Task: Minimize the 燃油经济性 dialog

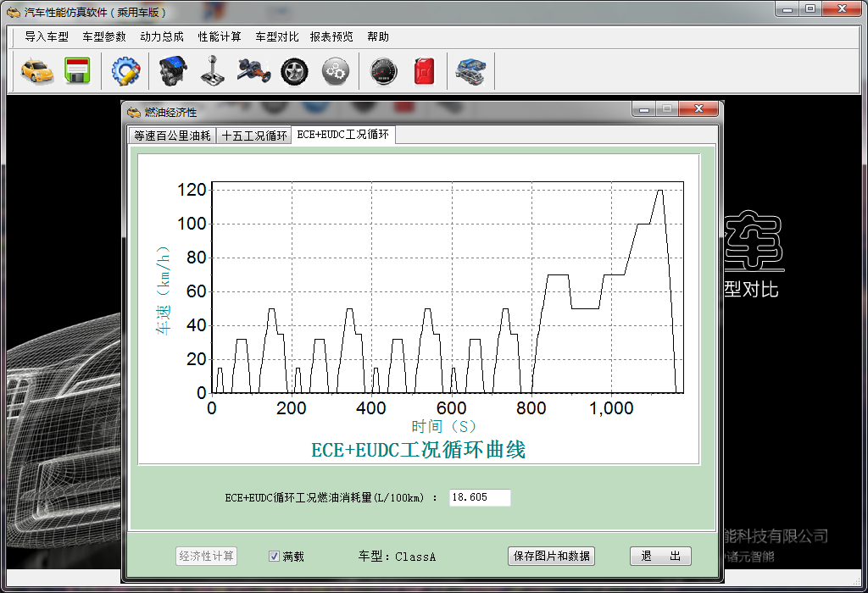Action: click(x=644, y=109)
